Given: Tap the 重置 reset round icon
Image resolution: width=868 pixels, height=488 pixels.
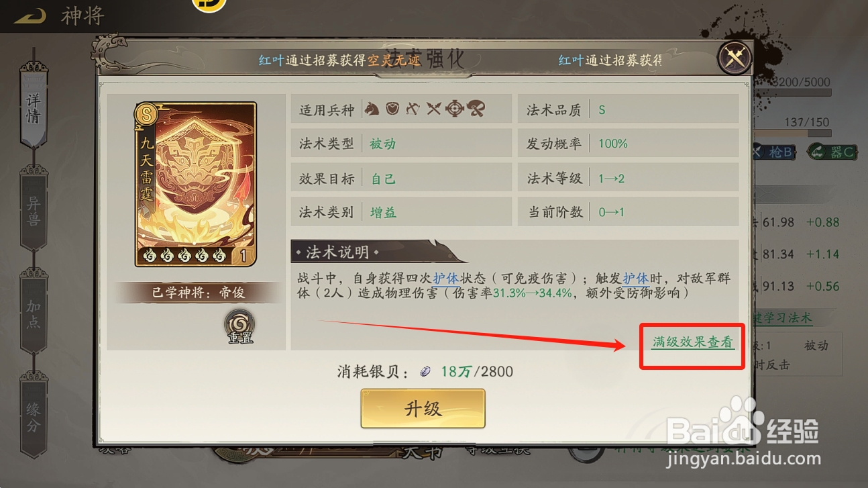Looking at the screenshot, I should point(239,328).
